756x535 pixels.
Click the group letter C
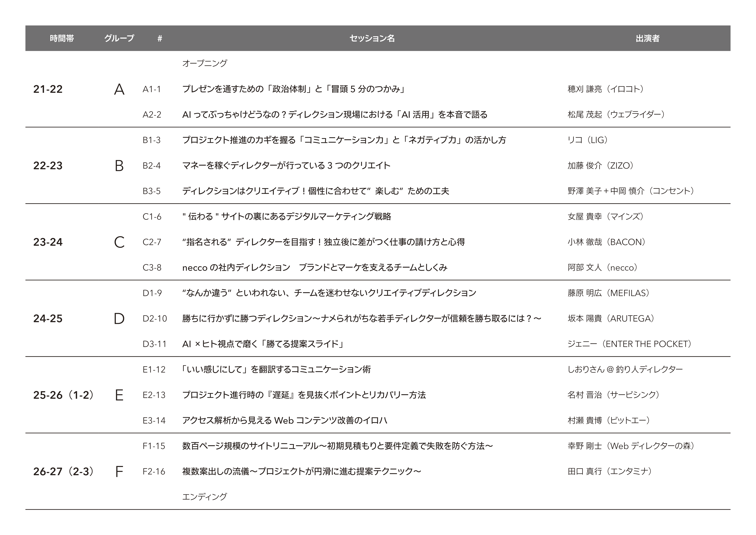click(x=119, y=242)
